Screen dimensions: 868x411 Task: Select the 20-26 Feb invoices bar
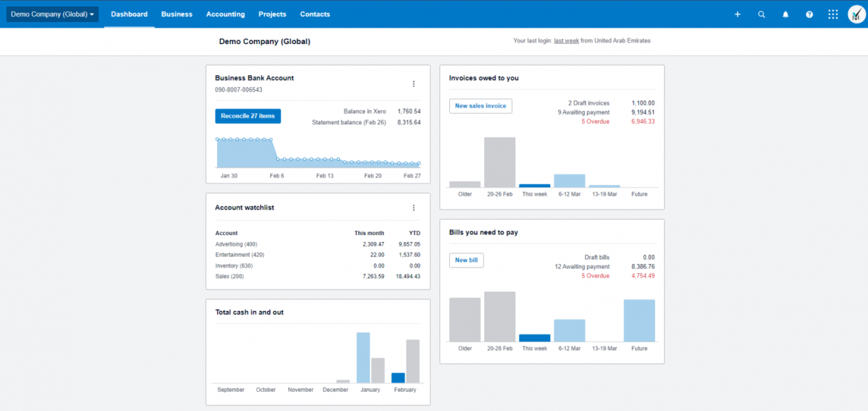pos(499,163)
